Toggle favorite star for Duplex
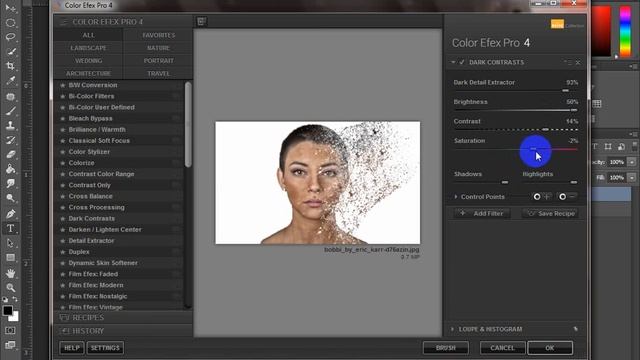The width and height of the screenshot is (640, 360). click(x=62, y=252)
